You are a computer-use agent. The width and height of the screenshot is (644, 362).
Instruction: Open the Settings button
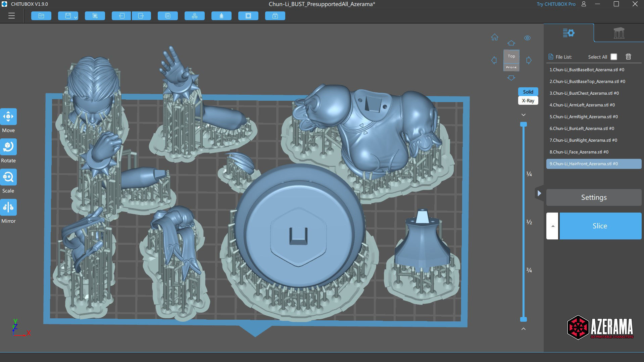click(594, 197)
